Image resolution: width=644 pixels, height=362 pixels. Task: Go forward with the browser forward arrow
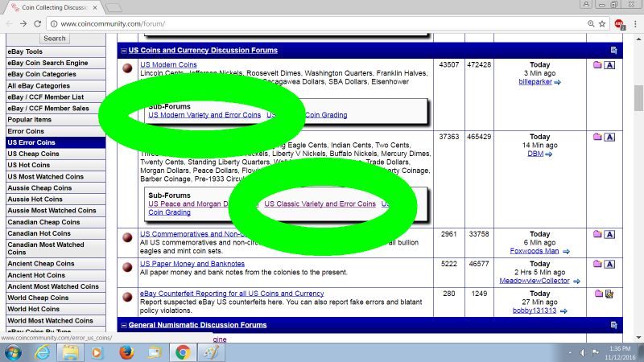tap(23, 24)
